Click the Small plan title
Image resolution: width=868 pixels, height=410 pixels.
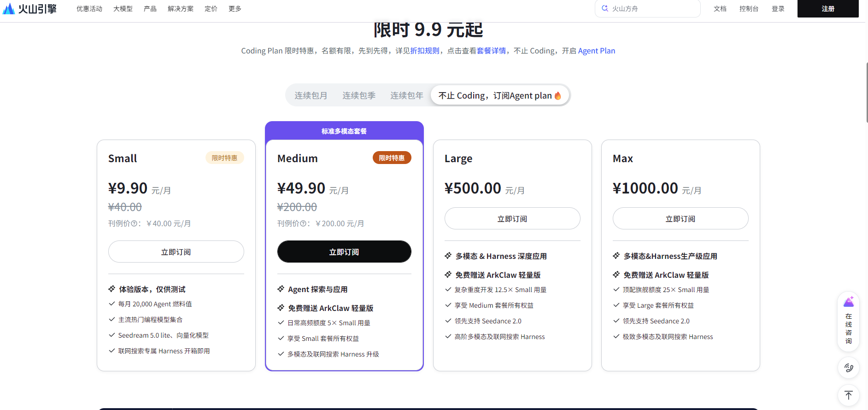point(123,158)
